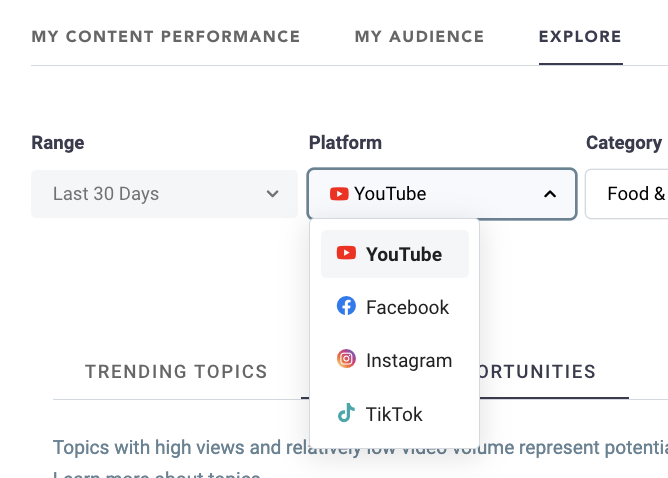
Task: Click the YouTube icon inside the Platform field
Action: pos(339,194)
